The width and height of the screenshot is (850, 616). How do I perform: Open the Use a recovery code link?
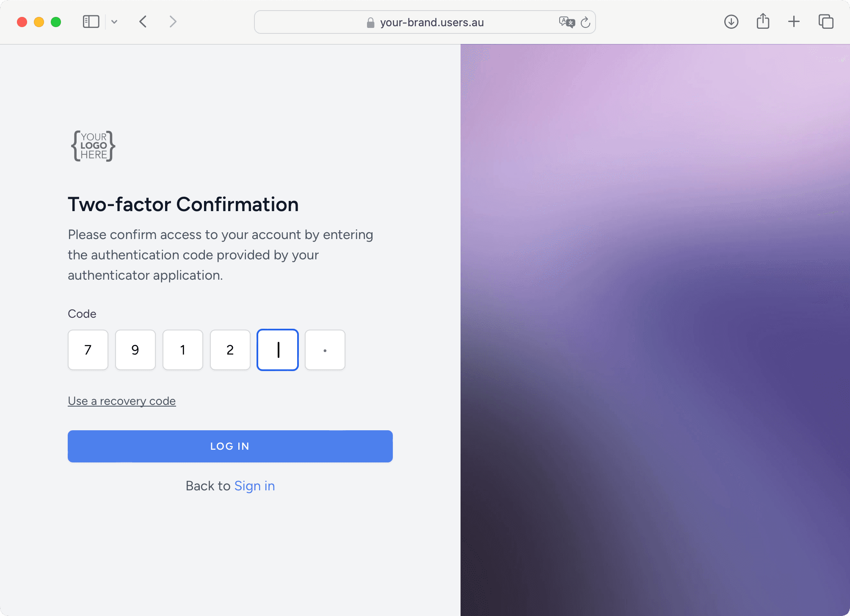121,401
